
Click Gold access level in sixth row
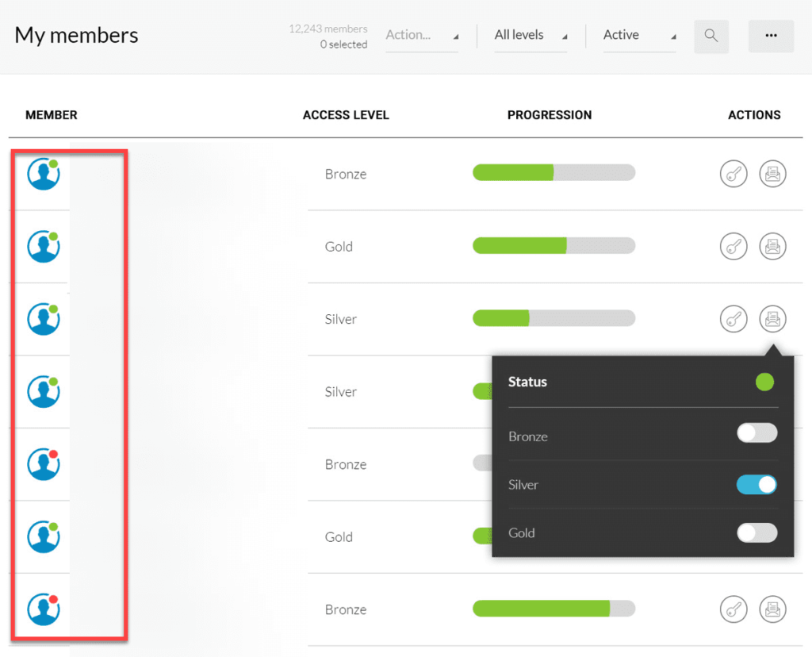pyautogui.click(x=339, y=537)
